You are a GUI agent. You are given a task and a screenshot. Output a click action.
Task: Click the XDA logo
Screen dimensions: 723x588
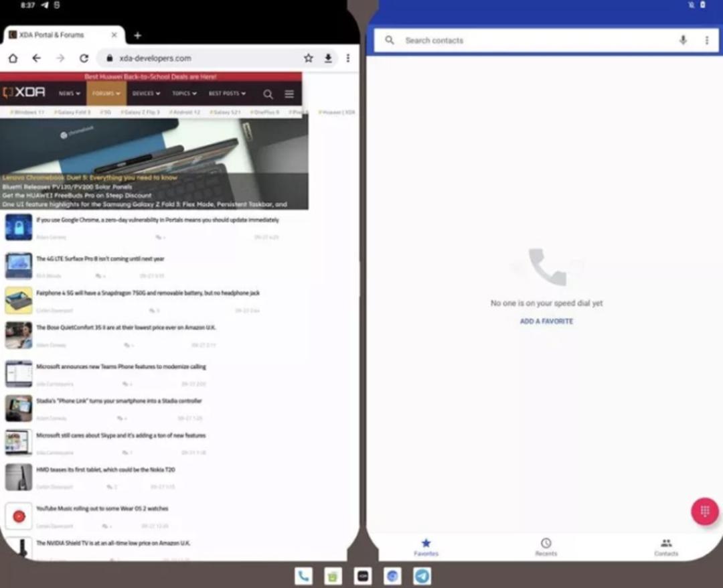(24, 92)
